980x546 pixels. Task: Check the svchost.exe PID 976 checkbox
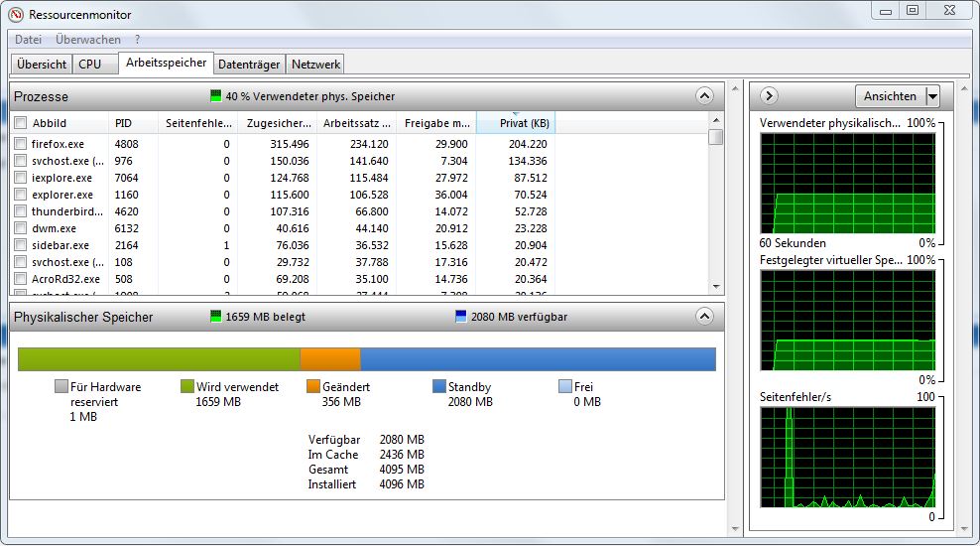pyautogui.click(x=21, y=160)
